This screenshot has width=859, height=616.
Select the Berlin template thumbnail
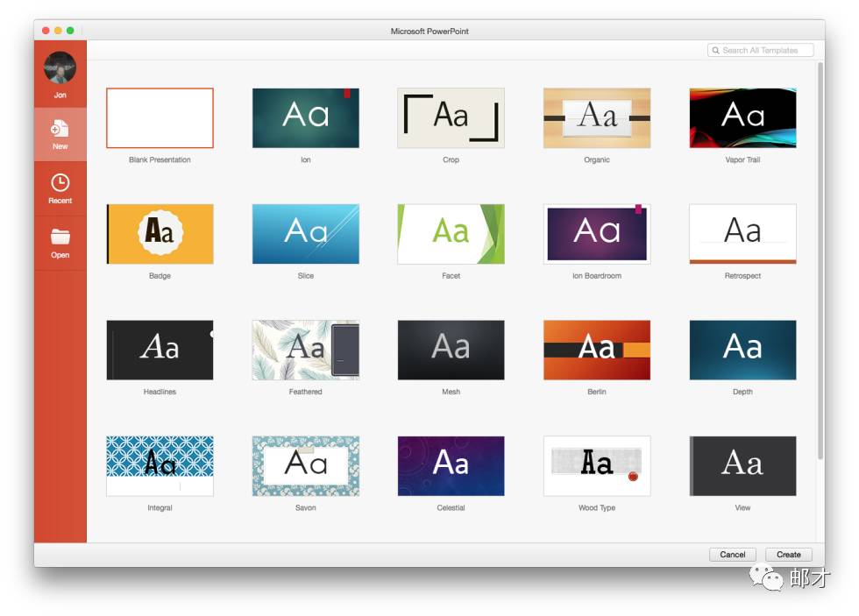pos(597,350)
